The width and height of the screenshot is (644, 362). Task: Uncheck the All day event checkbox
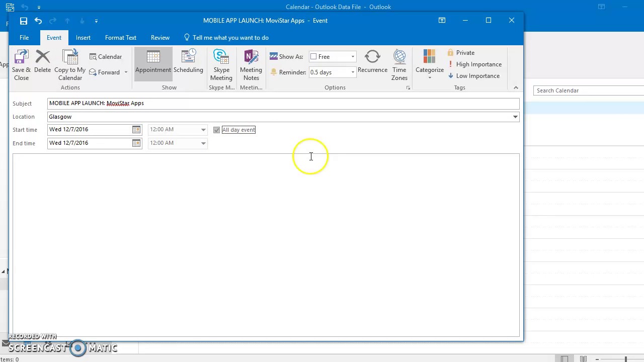[216, 130]
